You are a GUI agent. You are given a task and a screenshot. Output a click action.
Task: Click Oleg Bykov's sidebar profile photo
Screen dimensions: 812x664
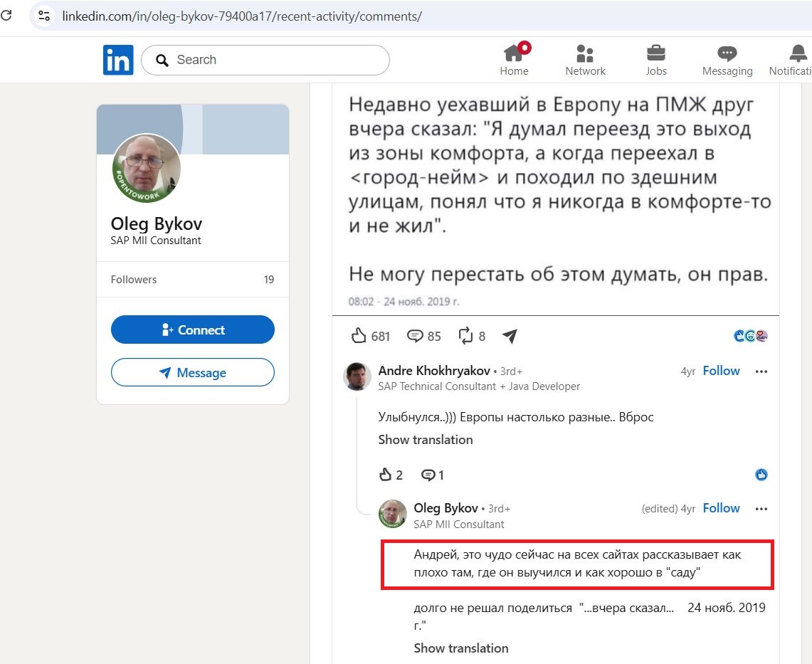[147, 169]
